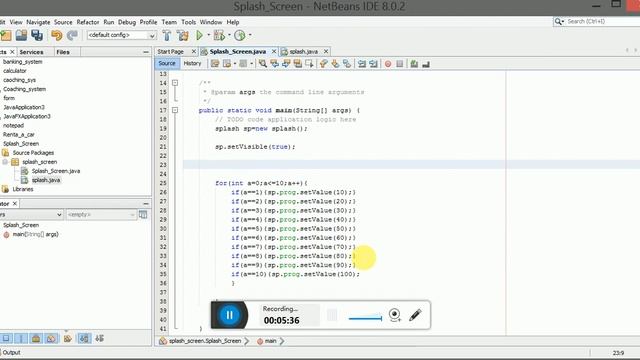Click the Save All toolbar icon

pyautogui.click(x=37, y=36)
